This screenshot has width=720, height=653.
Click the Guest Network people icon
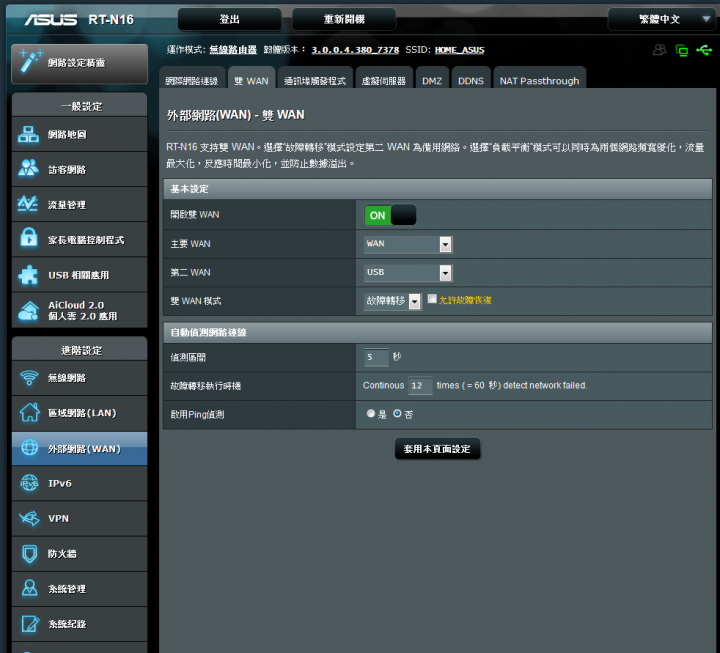tap(28, 169)
